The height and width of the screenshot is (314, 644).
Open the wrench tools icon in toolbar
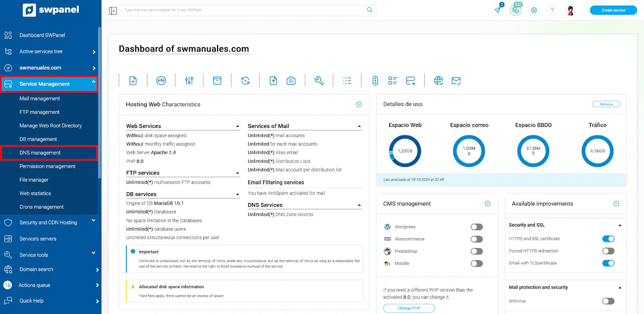[x=319, y=81]
